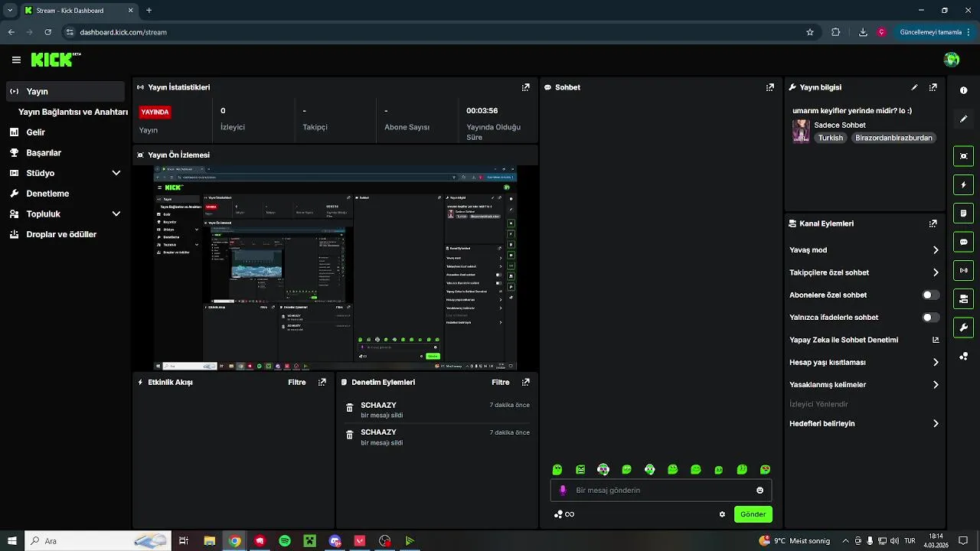Image resolution: width=980 pixels, height=551 pixels.
Task: Focus the Bir mesaj gönderin input
Action: point(661,490)
